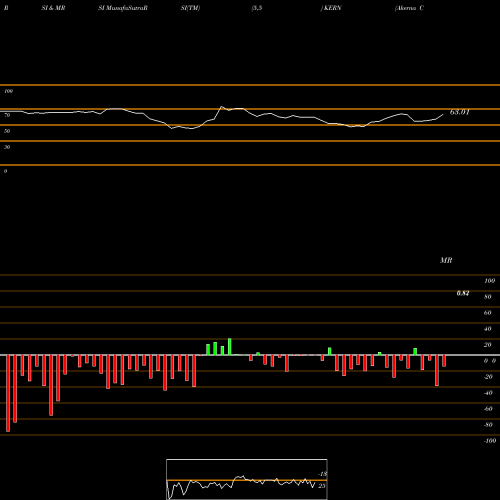This screenshot has height=500, width=500.
Task: Click the '(5,5' parameter text in header
Action: pos(257,8)
